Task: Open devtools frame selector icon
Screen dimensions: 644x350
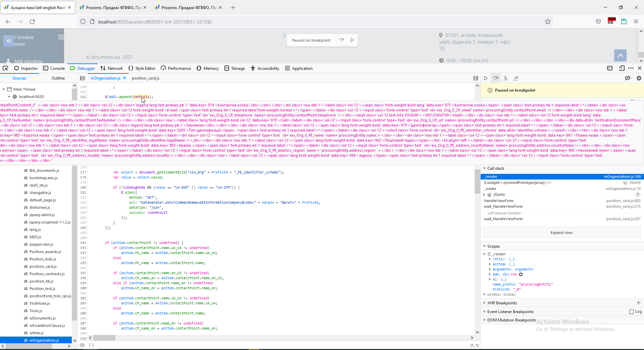Action: pyautogui.click(x=610, y=68)
